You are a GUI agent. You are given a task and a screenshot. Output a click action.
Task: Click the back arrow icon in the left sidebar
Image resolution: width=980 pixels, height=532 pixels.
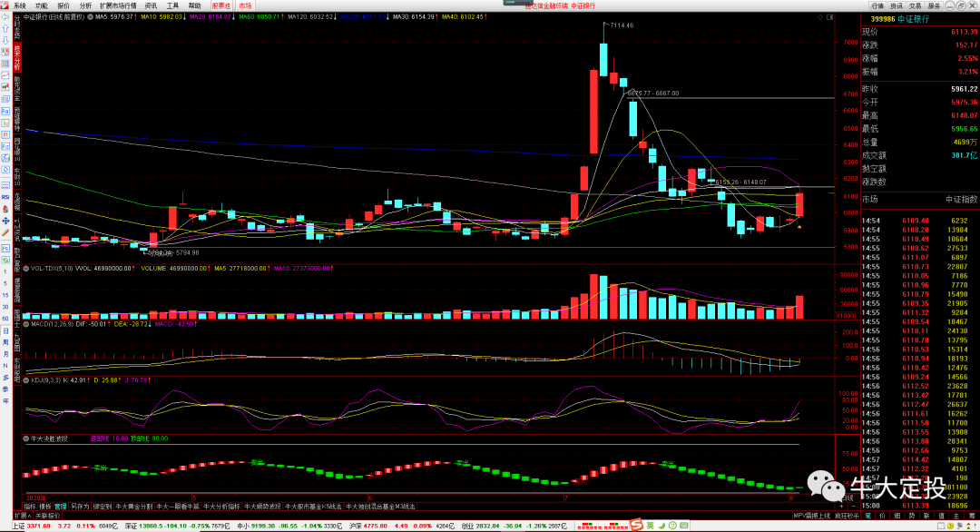[x=5, y=17]
